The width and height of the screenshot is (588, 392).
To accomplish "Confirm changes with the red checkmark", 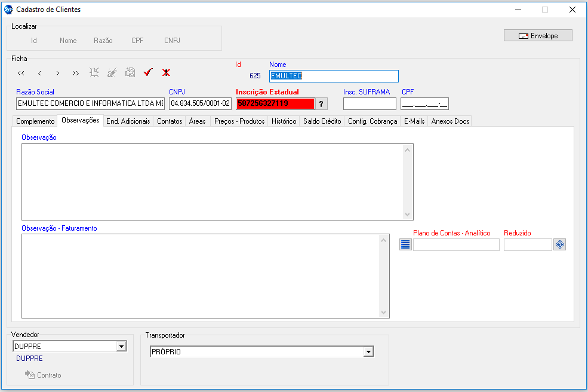I will (148, 72).
